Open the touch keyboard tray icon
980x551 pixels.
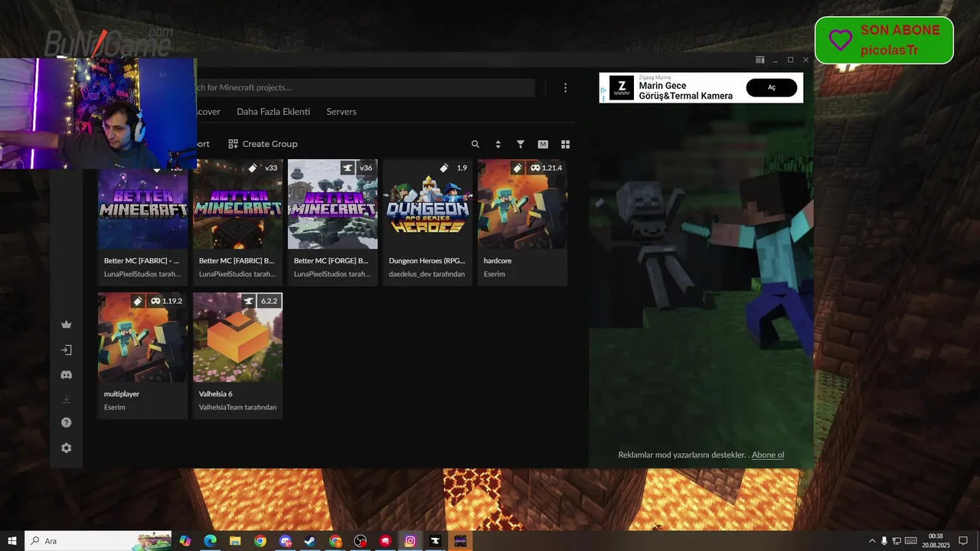[x=910, y=541]
